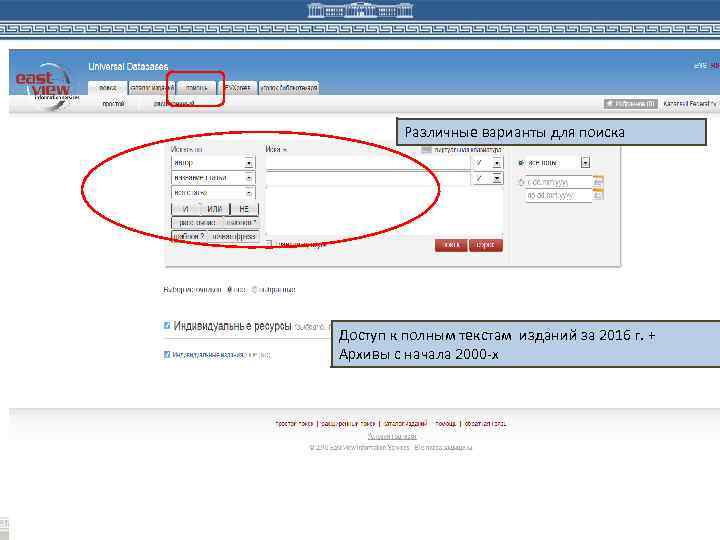Click the checkmark icon in the first search row
This screenshot has height=540, width=720.
479,163
